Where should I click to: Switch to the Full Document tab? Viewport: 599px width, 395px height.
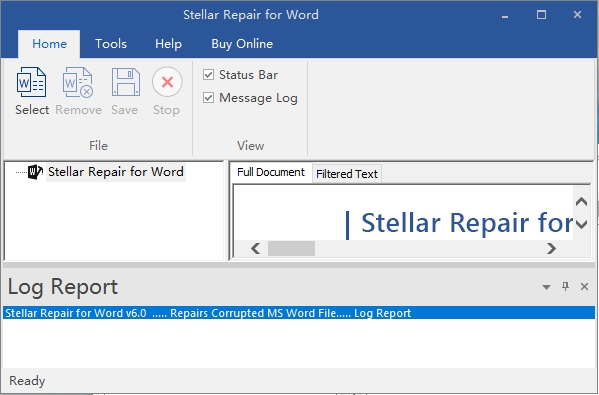tap(270, 172)
